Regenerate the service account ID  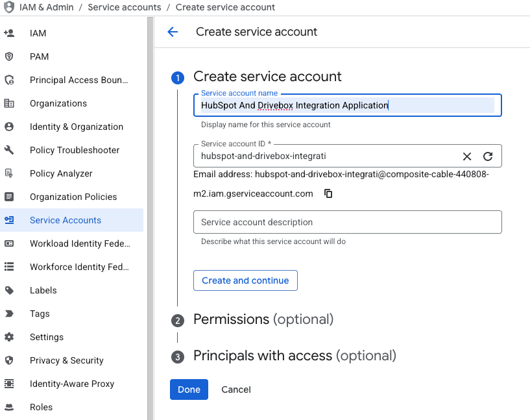(488, 156)
